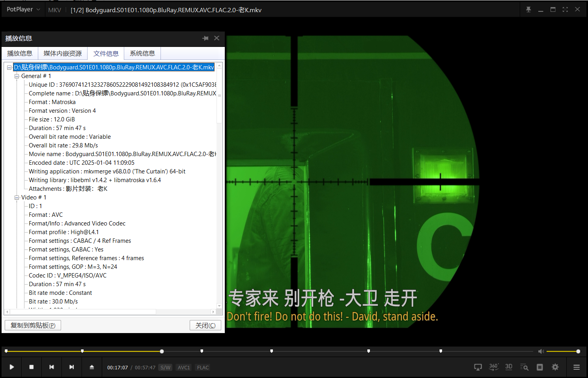Stop playback
The width and height of the screenshot is (588, 378).
tap(32, 367)
